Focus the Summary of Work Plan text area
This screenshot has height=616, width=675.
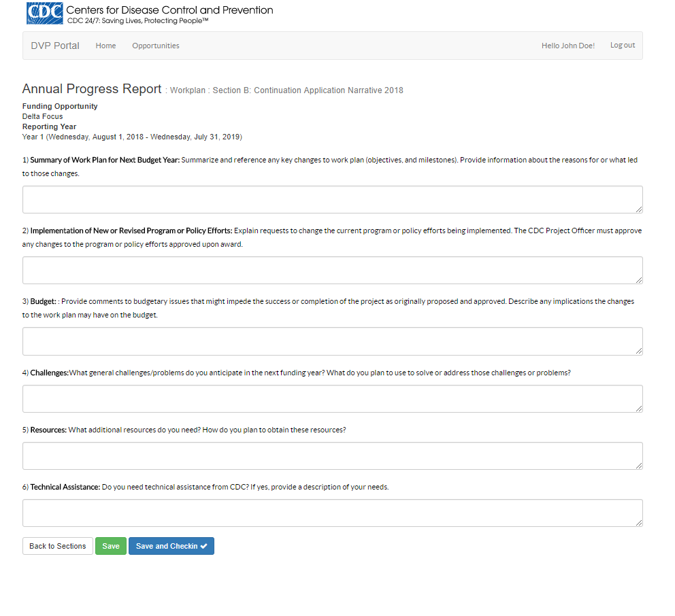tap(332, 200)
